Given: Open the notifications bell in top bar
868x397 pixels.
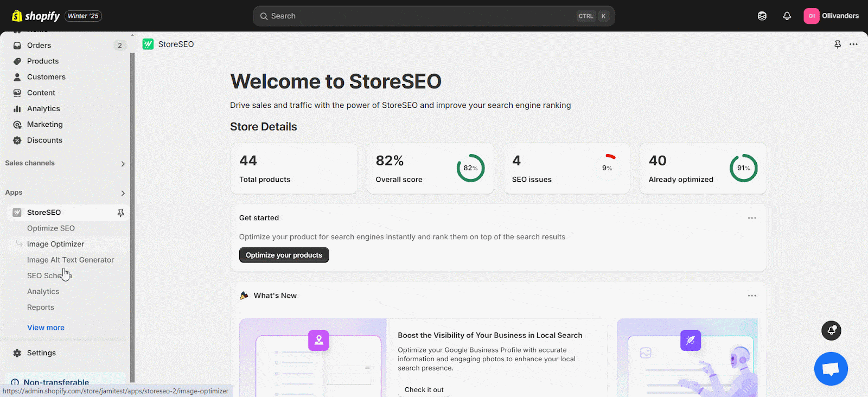Looking at the screenshot, I should (x=787, y=16).
